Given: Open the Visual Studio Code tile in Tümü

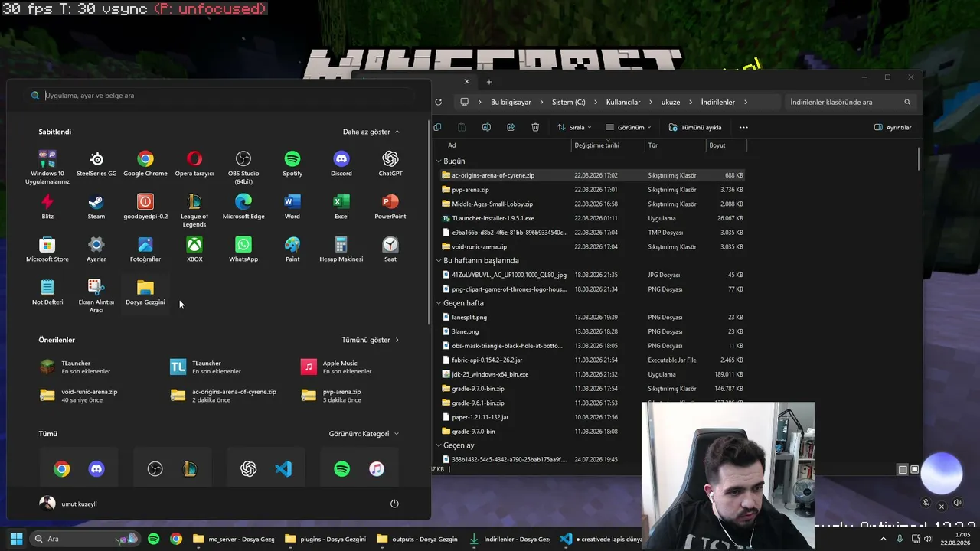Looking at the screenshot, I should tap(283, 469).
